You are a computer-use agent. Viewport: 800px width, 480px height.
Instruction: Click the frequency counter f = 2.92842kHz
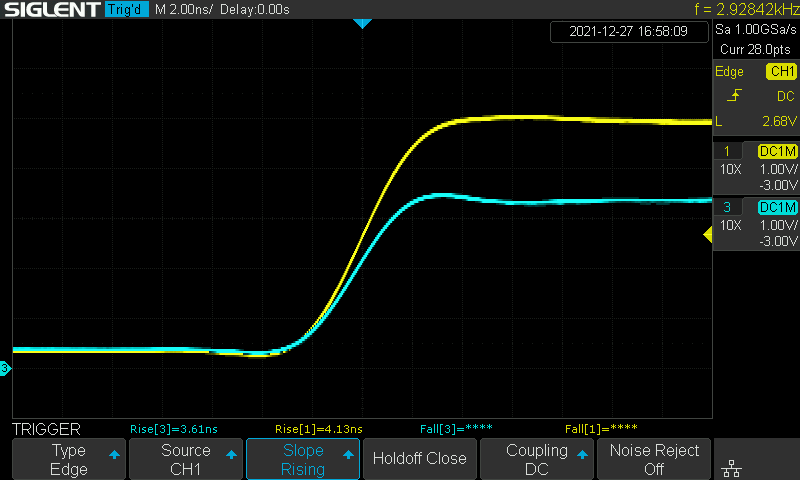tap(746, 9)
